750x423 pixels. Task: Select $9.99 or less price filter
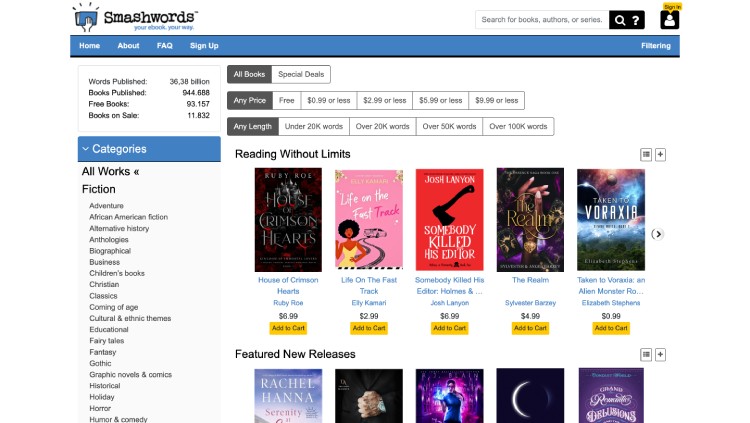coord(496,100)
